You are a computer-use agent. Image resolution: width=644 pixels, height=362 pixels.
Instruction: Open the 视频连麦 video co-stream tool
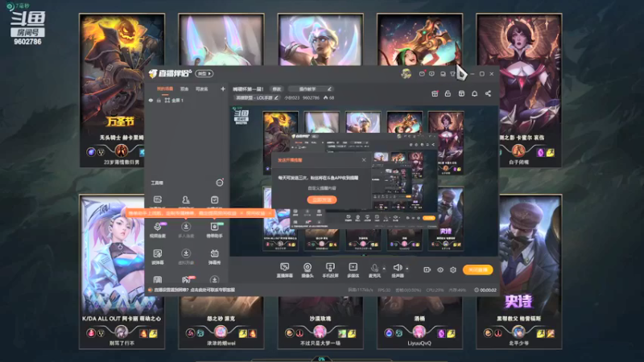coord(157,230)
